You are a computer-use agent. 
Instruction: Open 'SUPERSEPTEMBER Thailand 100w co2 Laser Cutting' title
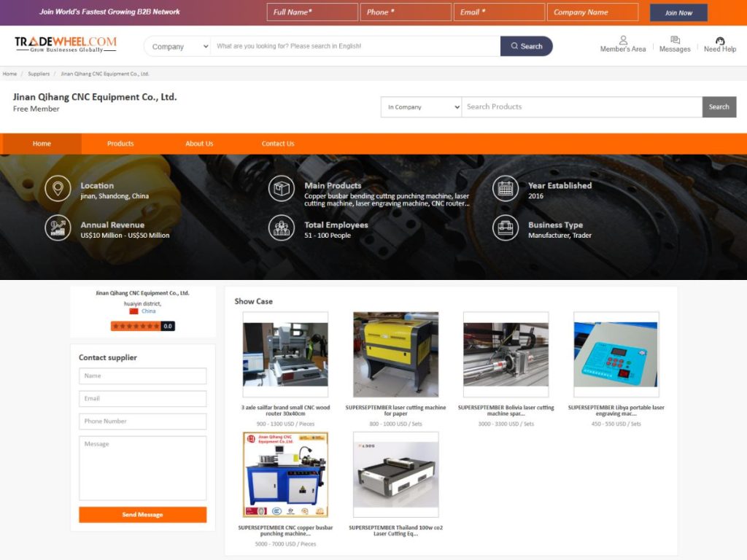[x=395, y=531]
